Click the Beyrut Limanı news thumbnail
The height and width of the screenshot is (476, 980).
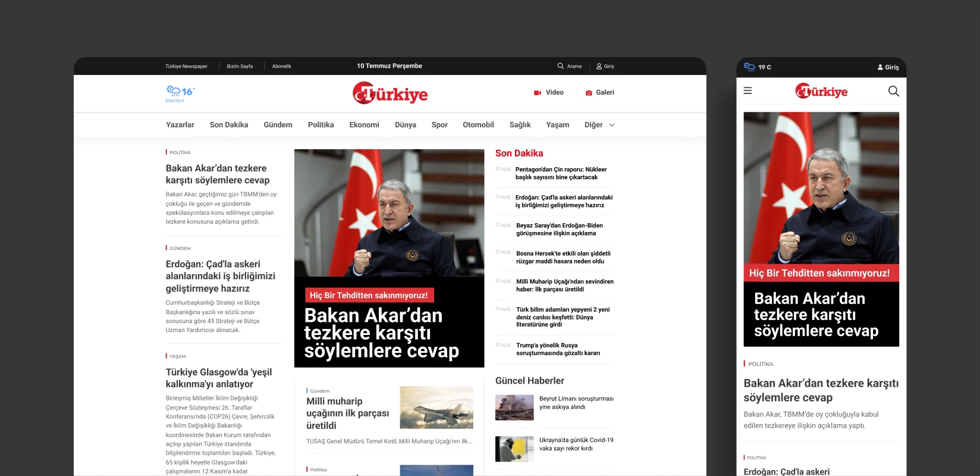coord(514,408)
